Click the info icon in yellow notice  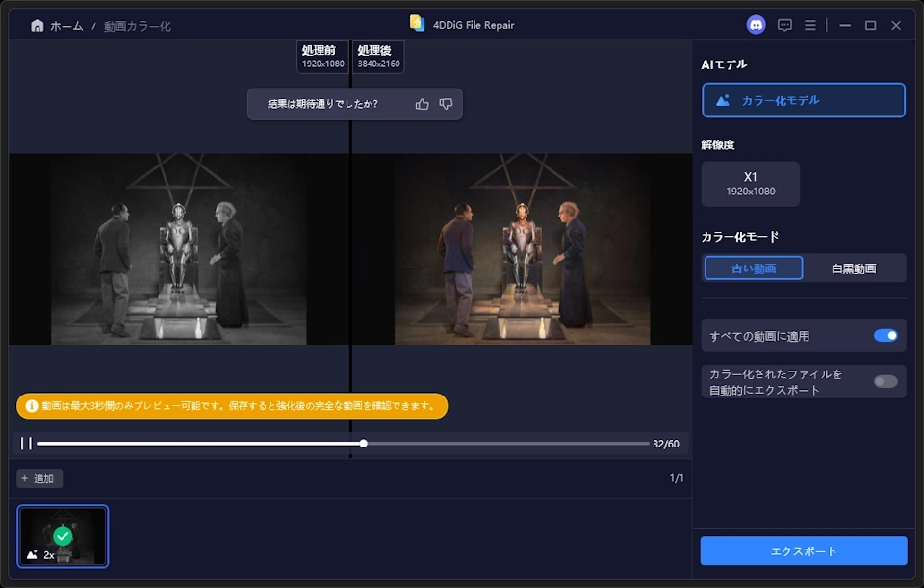tap(31, 406)
